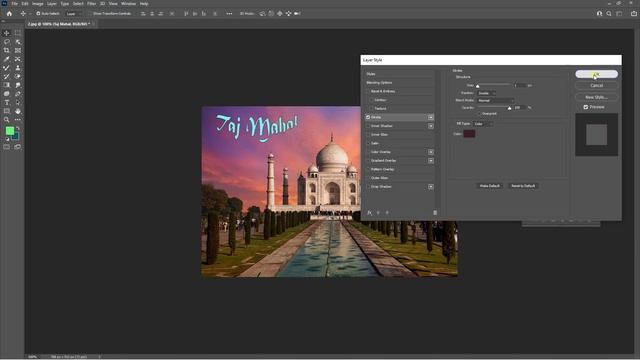The image size is (640, 360).
Task: Open the search icon at top right
Action: (609, 13)
